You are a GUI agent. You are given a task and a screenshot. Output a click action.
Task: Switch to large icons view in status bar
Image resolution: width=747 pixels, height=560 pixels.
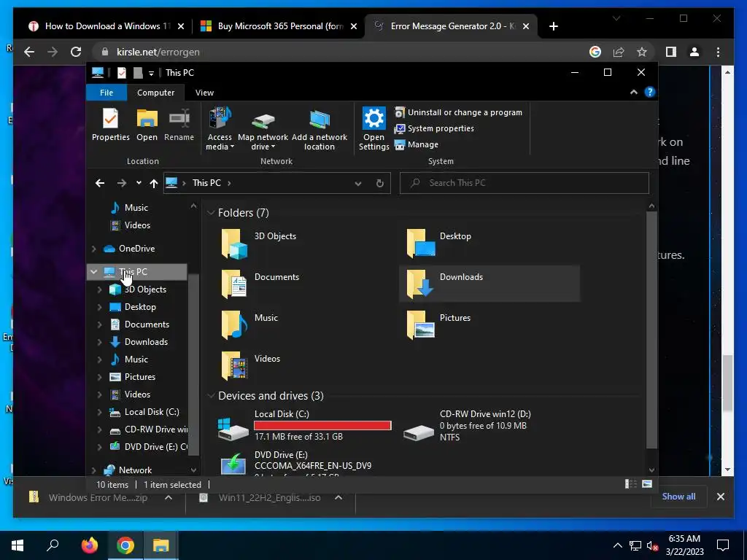point(647,484)
